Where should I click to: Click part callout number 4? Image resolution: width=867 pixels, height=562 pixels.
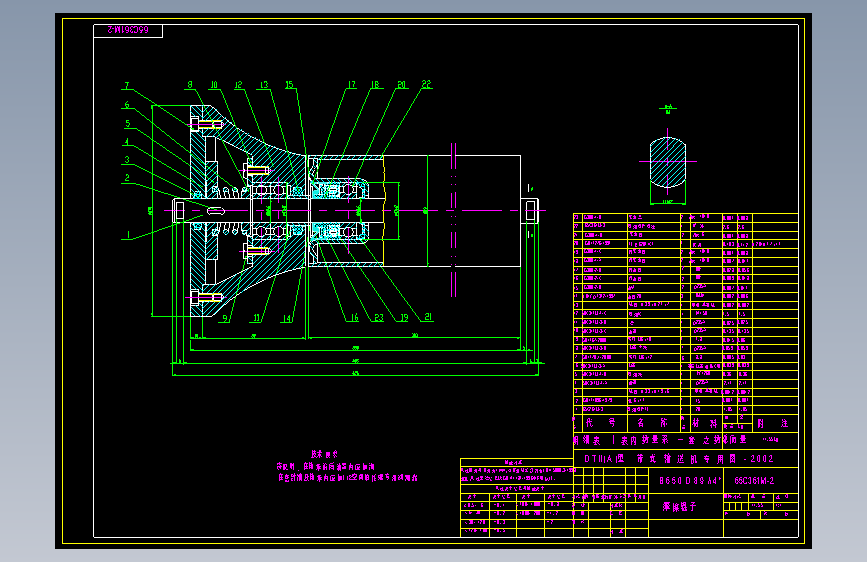coord(127,142)
